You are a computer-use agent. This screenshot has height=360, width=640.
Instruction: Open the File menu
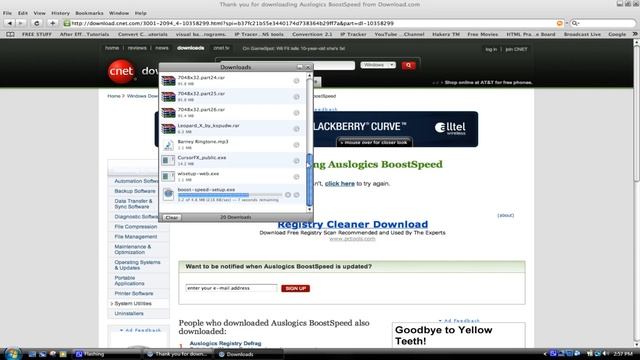tap(7, 13)
